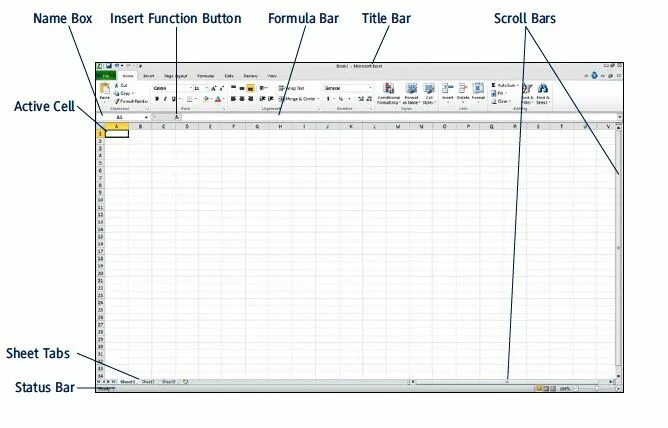Click the AutoSum sigma button
Screen dimensions: 668x428
504,86
